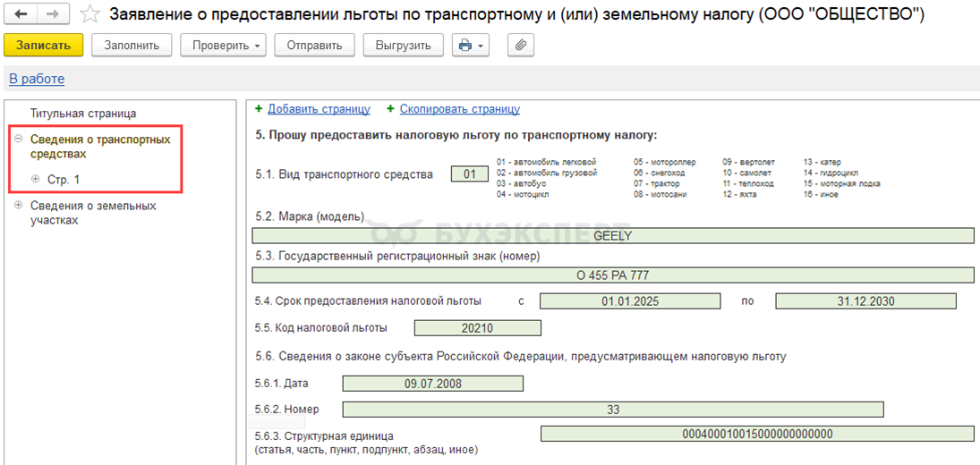Click the registration number field О 455 РА 777
Viewport: 980px width, 465px height.
[613, 275]
